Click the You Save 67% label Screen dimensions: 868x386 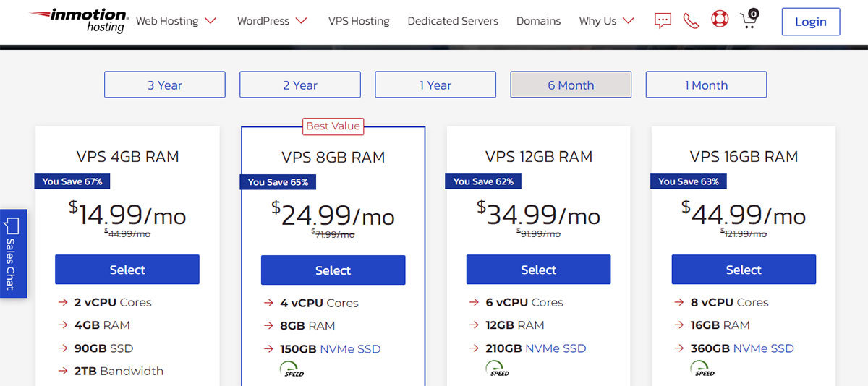72,181
